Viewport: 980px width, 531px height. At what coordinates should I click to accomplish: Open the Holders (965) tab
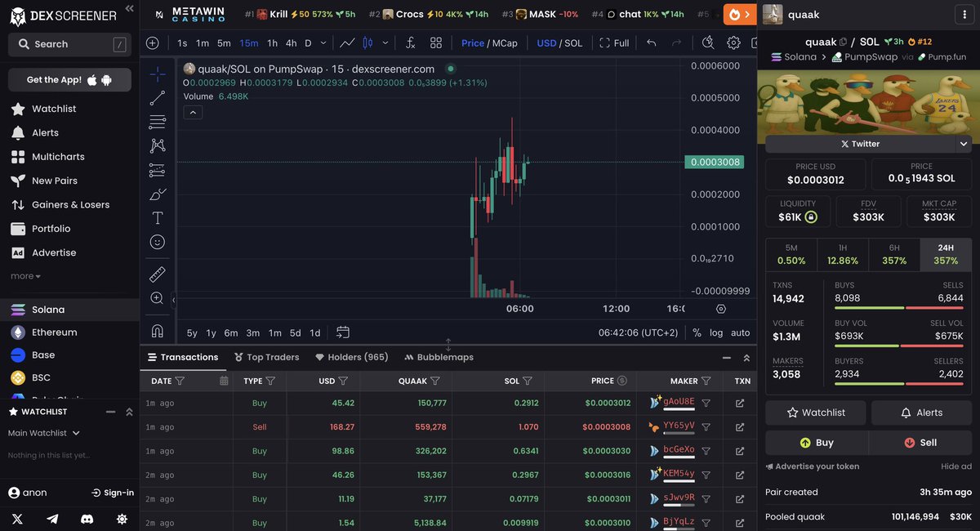[x=352, y=357]
